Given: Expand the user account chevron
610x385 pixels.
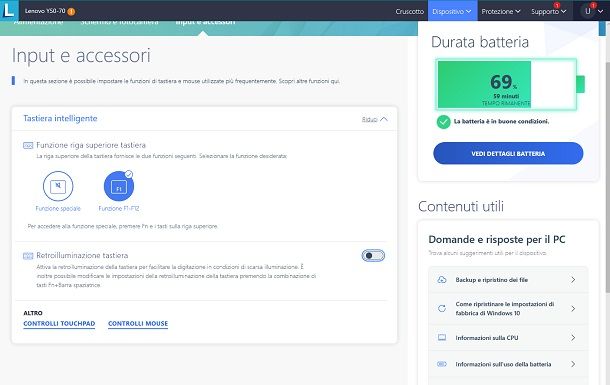Looking at the screenshot, I should coord(600,12).
